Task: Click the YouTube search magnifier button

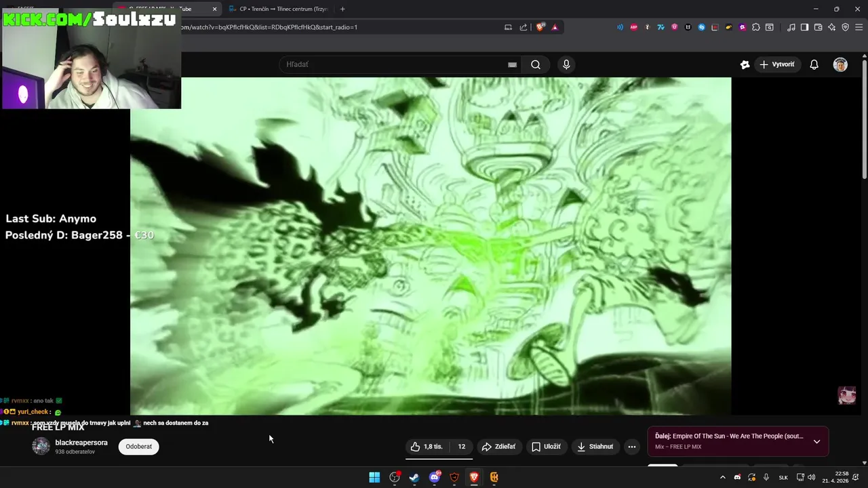Action: pos(536,64)
